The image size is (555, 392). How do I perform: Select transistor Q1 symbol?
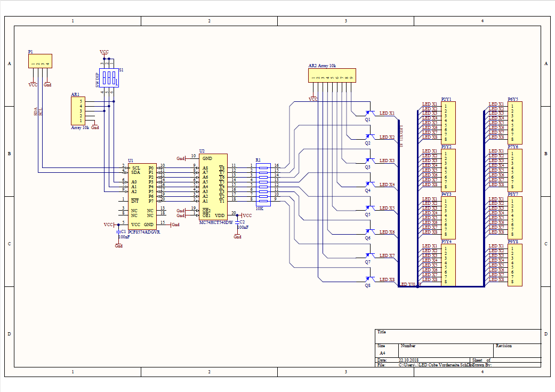click(369, 113)
